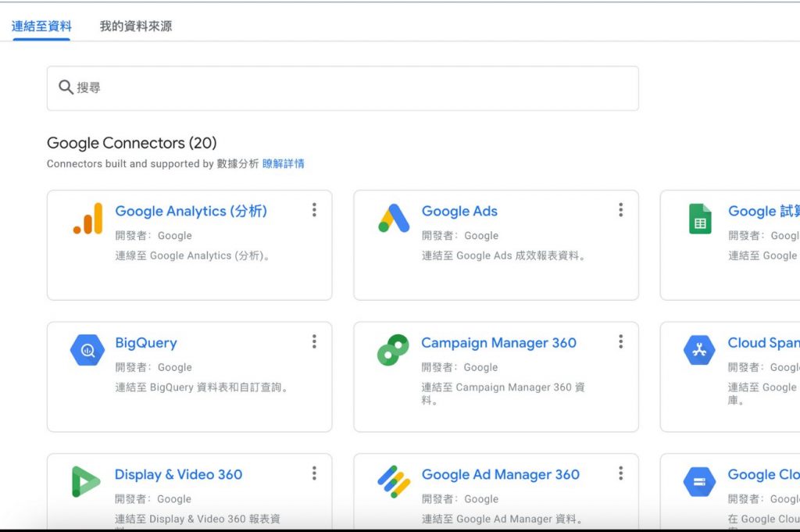Select the BigQuery connector title
Image resolution: width=800 pixels, height=532 pixels.
pyautogui.click(x=146, y=343)
